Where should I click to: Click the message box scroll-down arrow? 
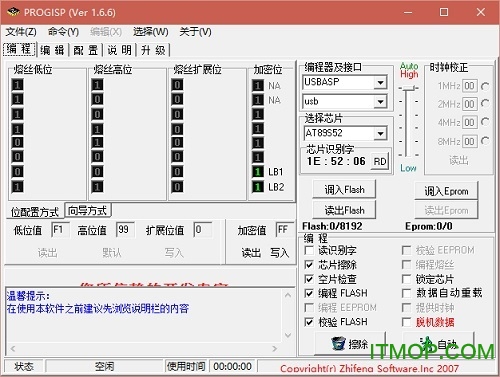288,335
